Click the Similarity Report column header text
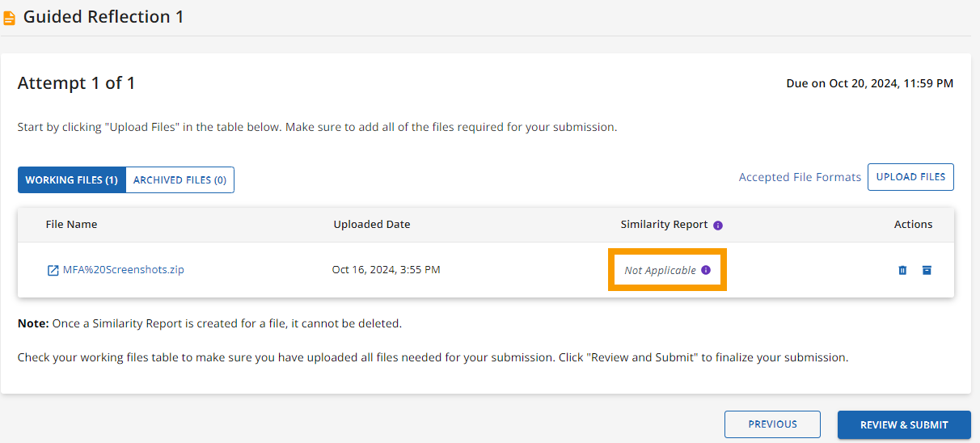This screenshot has width=980, height=443. 664,225
